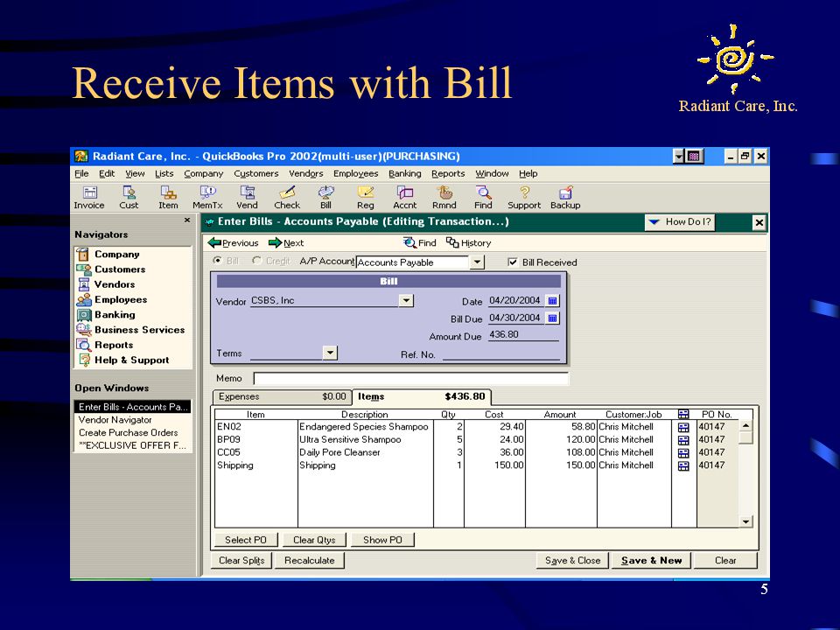
Task: Open the Lists menu
Action: tap(164, 173)
